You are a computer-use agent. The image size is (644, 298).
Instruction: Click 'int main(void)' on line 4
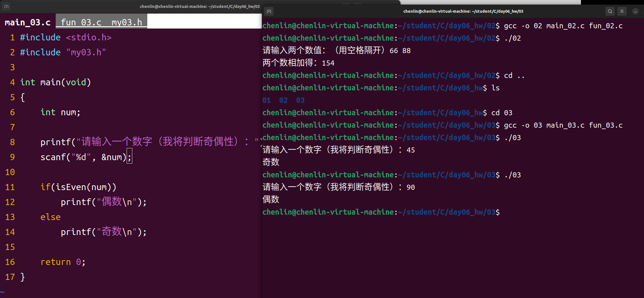pyautogui.click(x=55, y=82)
